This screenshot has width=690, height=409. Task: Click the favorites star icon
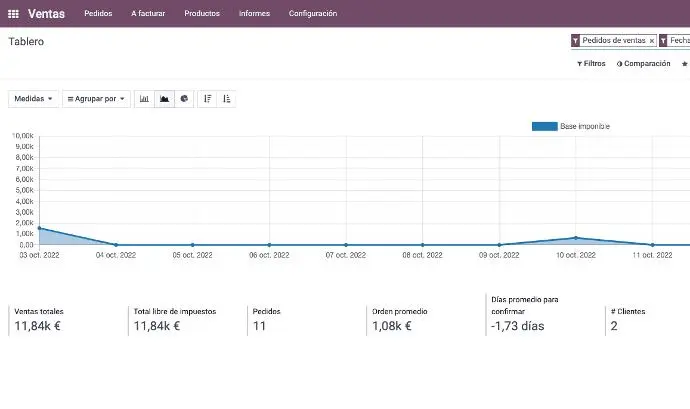(x=684, y=64)
